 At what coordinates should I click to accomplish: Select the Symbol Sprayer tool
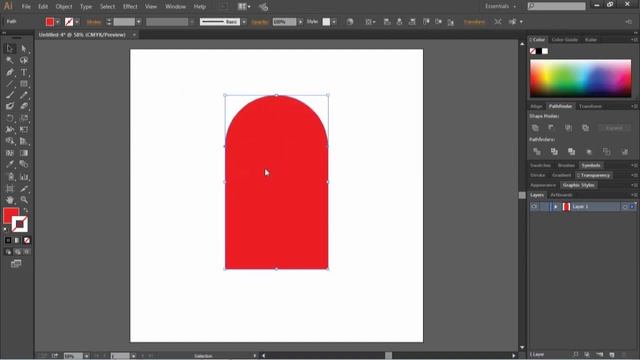10,177
